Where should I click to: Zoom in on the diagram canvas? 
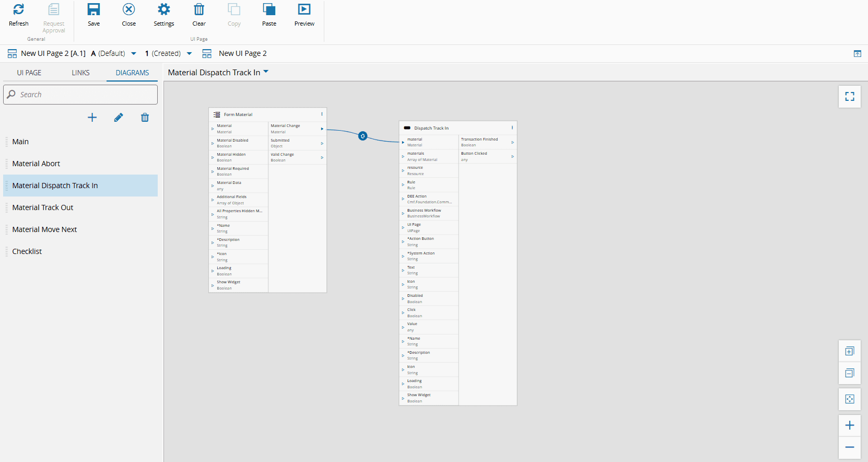(849, 425)
